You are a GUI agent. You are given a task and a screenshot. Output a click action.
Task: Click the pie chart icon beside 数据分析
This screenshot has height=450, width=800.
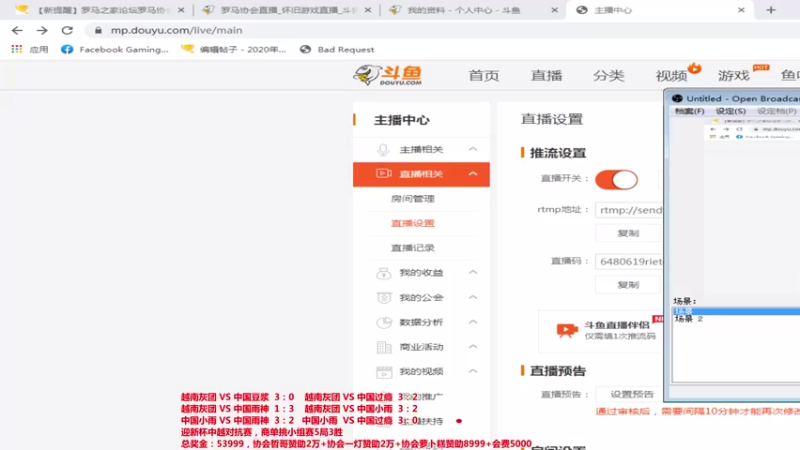384,322
